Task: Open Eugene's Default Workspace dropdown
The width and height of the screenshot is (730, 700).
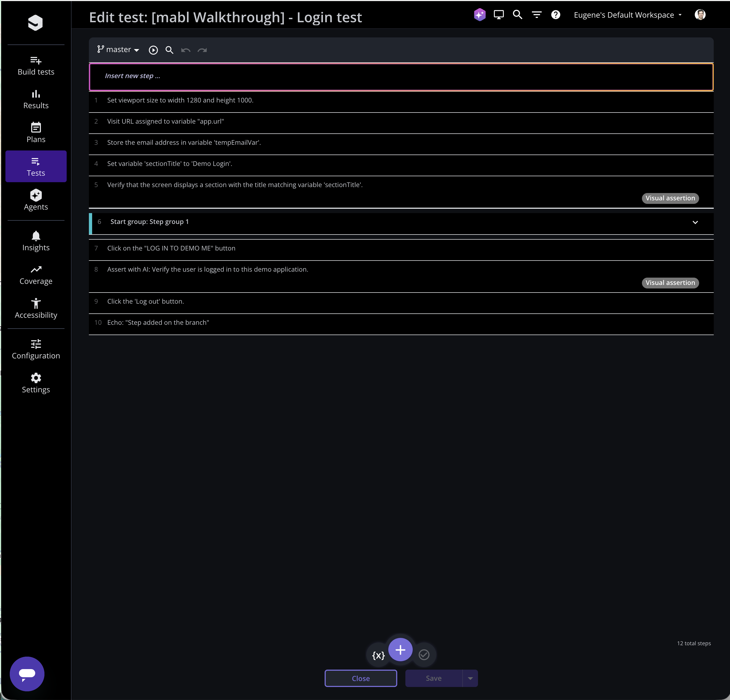Action: (x=628, y=15)
